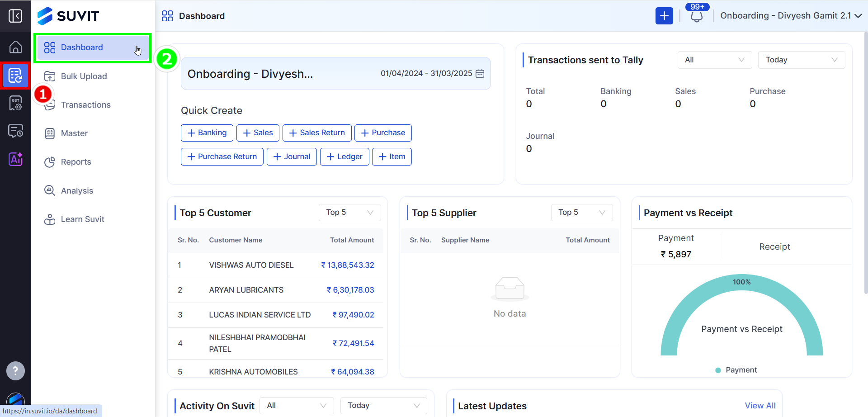The height and width of the screenshot is (417, 868).
Task: Click amount ₹ 97,490.02
Action: point(353,315)
